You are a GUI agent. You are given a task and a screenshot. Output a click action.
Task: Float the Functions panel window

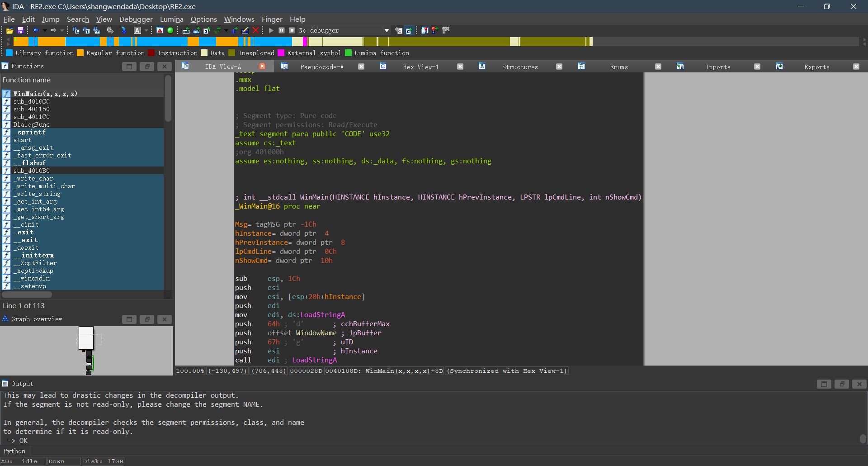coord(147,67)
